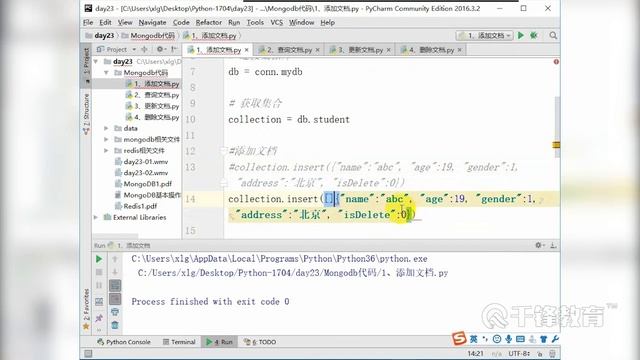Switch to the 2、查询文档.py editor tab
Viewport: 640px width, 360px height.
(x=288, y=50)
